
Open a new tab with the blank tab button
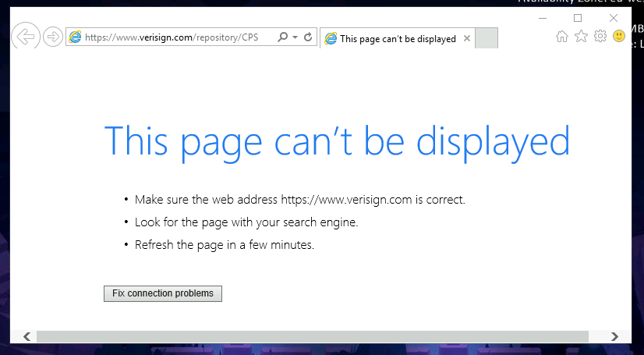click(x=486, y=38)
